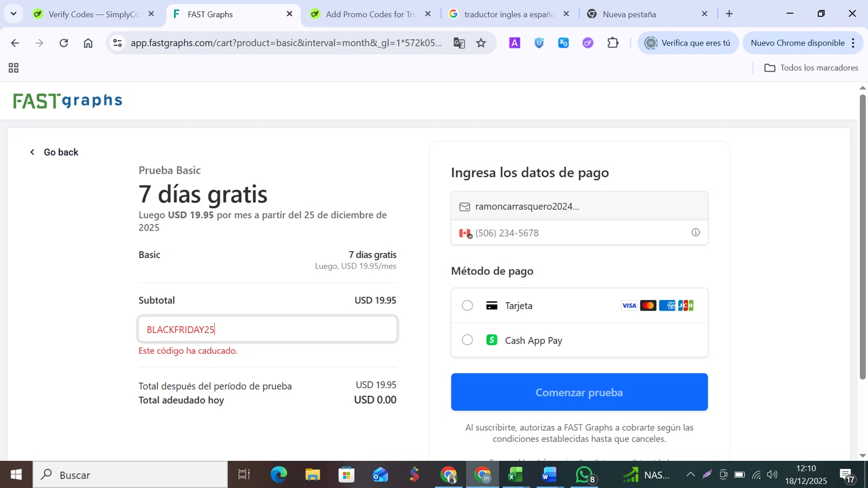
Task: Open Microsoft Store from taskbar
Action: pos(347,475)
